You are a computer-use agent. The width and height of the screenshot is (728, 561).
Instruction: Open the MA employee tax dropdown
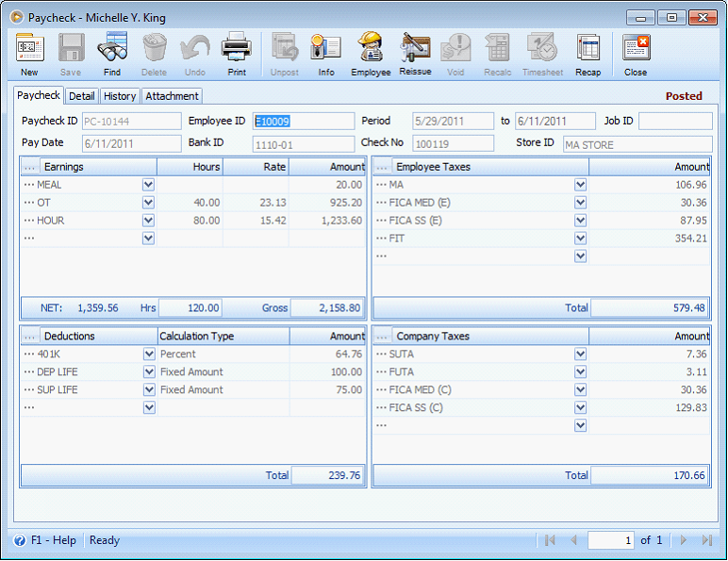[x=580, y=185]
